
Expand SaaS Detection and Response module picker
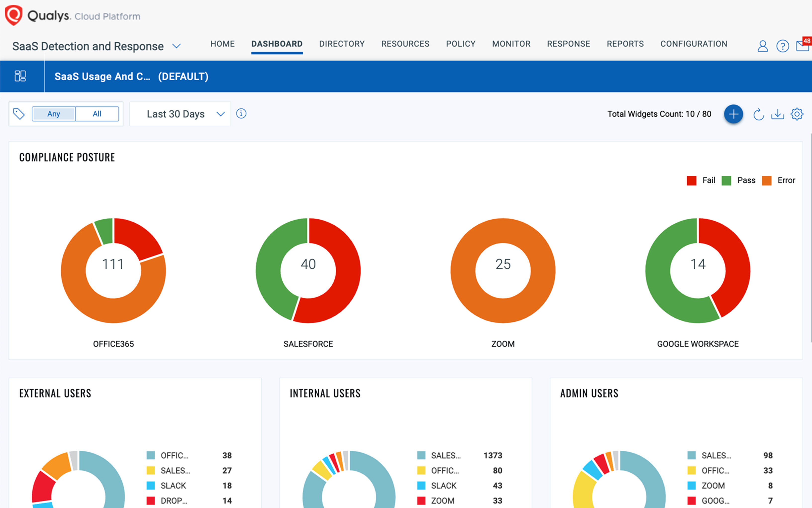(177, 46)
